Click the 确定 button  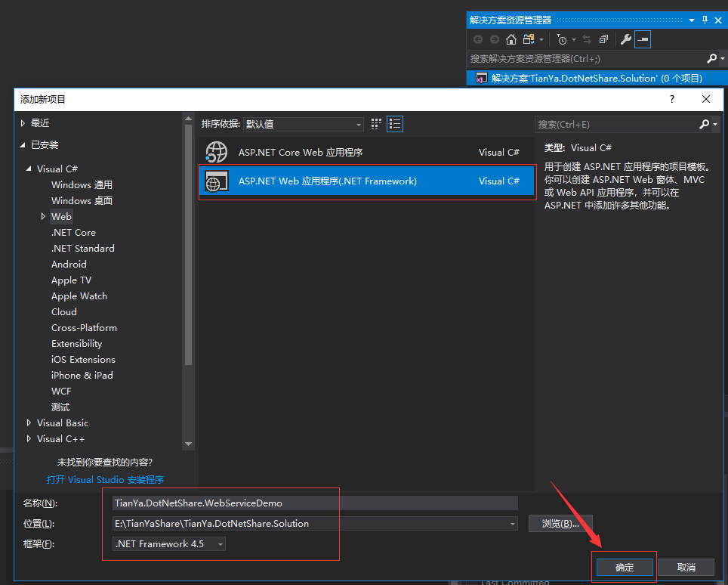625,568
